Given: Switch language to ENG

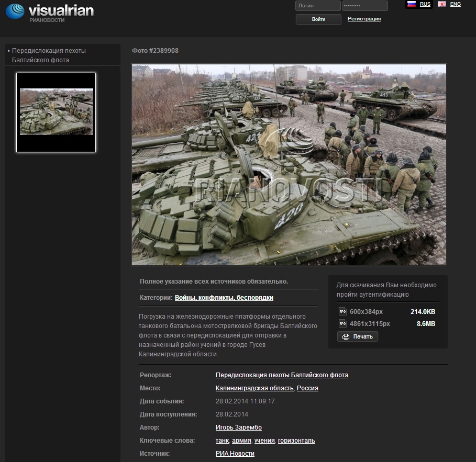Looking at the screenshot, I should 456,4.
